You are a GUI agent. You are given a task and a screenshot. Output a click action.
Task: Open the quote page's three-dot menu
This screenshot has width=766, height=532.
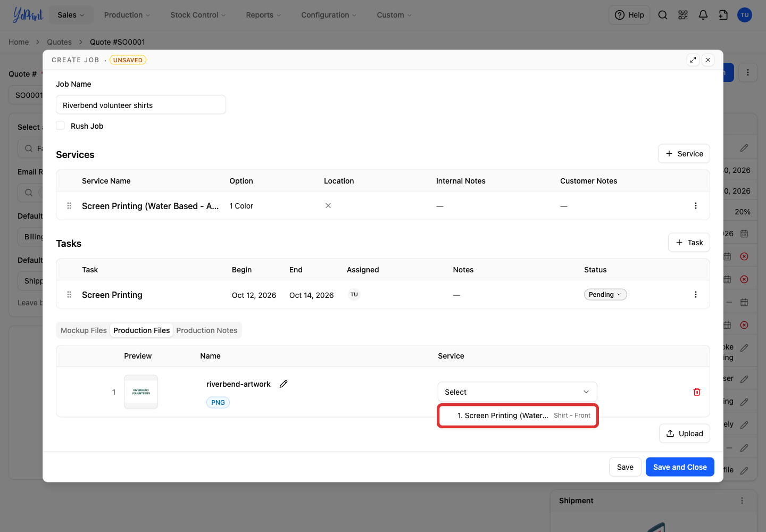point(748,72)
